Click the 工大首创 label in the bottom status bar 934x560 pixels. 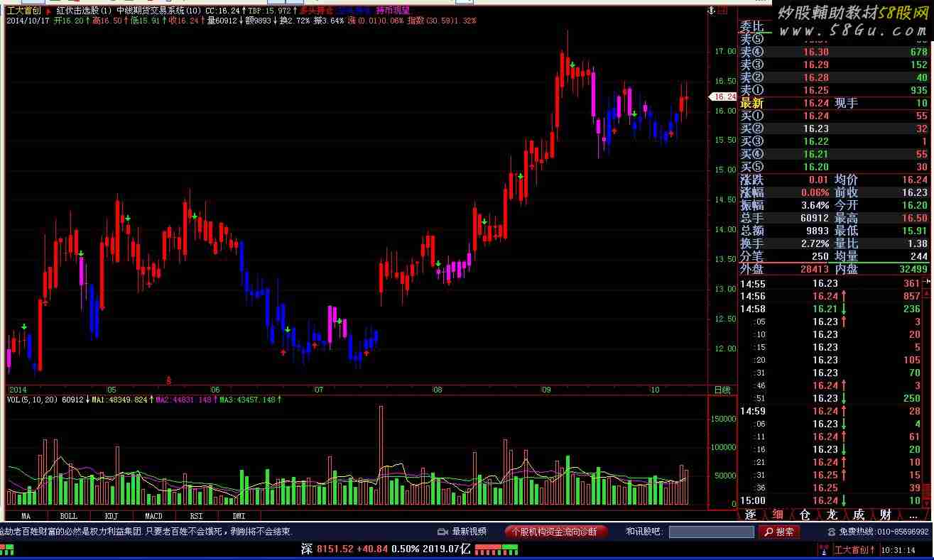pyautogui.click(x=852, y=549)
